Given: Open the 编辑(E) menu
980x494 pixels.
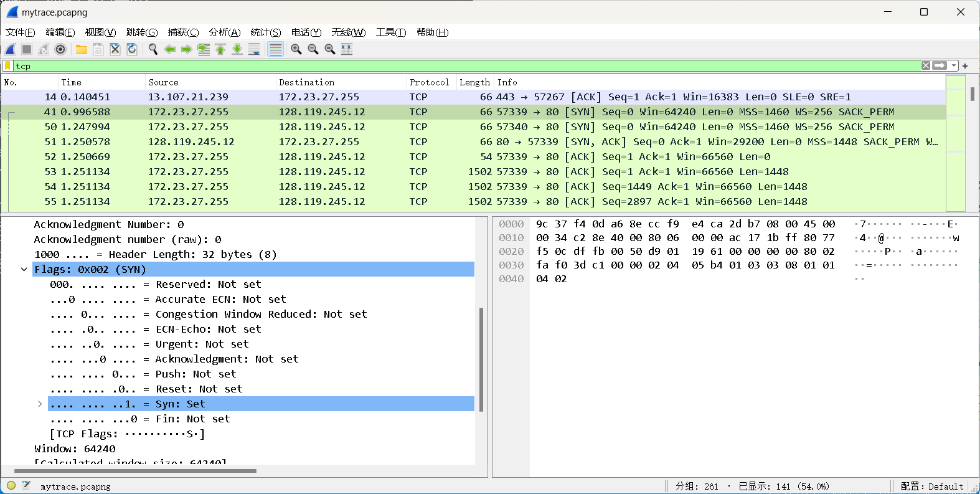Looking at the screenshot, I should [60, 32].
